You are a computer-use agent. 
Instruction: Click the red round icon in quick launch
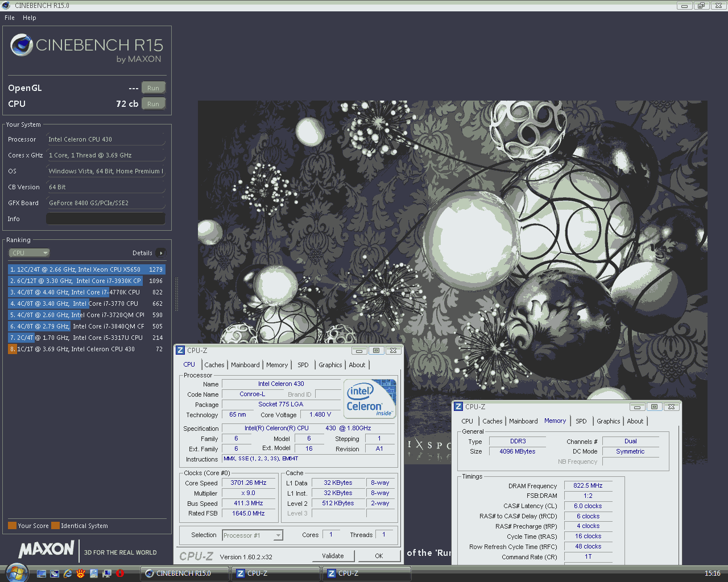point(120,573)
